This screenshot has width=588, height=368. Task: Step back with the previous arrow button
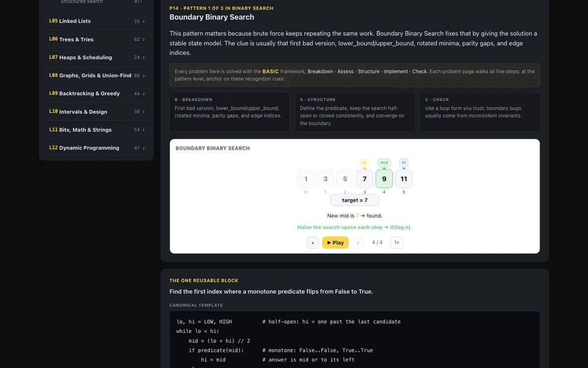pos(313,242)
